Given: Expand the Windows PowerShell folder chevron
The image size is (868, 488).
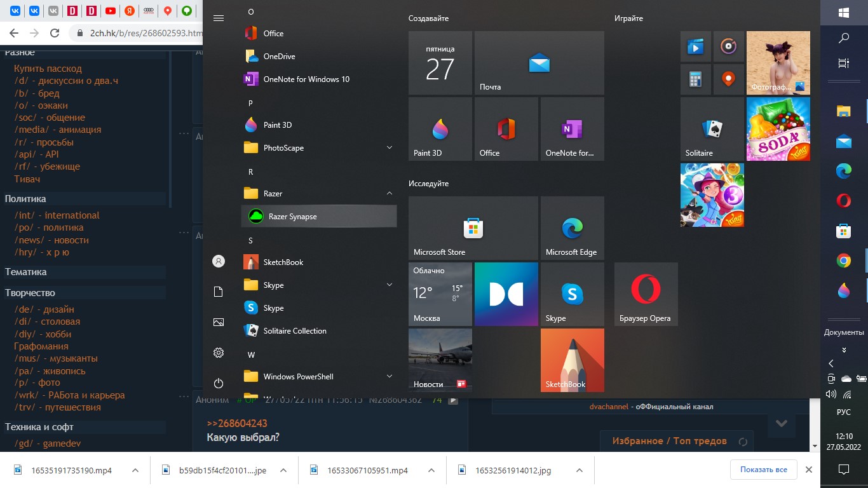Looking at the screenshot, I should pyautogui.click(x=390, y=376).
